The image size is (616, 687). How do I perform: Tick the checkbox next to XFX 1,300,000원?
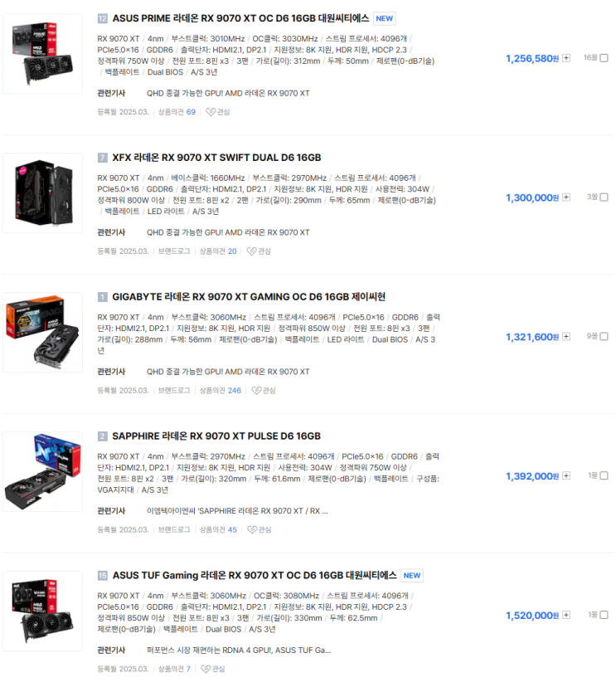[x=604, y=197]
